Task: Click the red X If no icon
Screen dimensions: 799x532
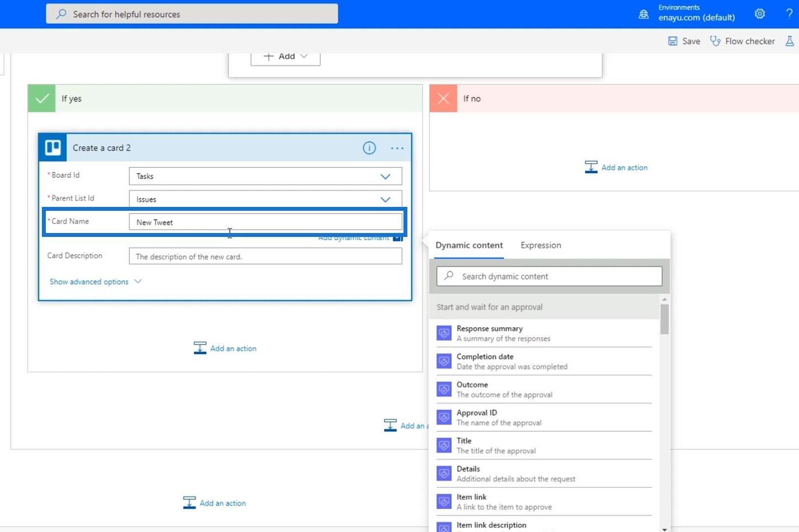Action: [443, 99]
